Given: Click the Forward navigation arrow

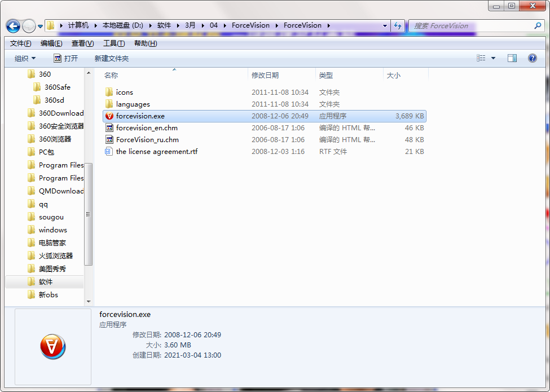Looking at the screenshot, I should coord(29,26).
